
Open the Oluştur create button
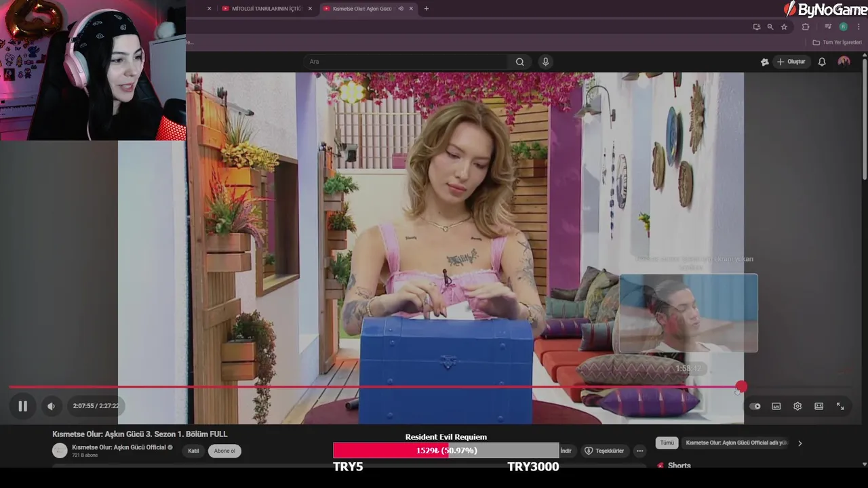pyautogui.click(x=791, y=62)
